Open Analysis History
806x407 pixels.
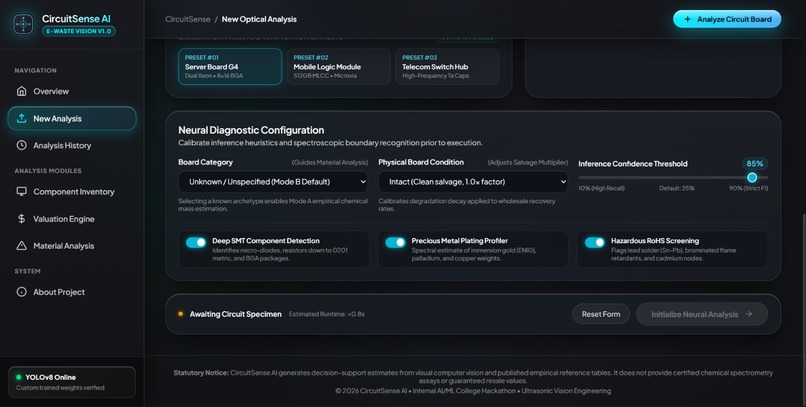pyautogui.click(x=72, y=145)
